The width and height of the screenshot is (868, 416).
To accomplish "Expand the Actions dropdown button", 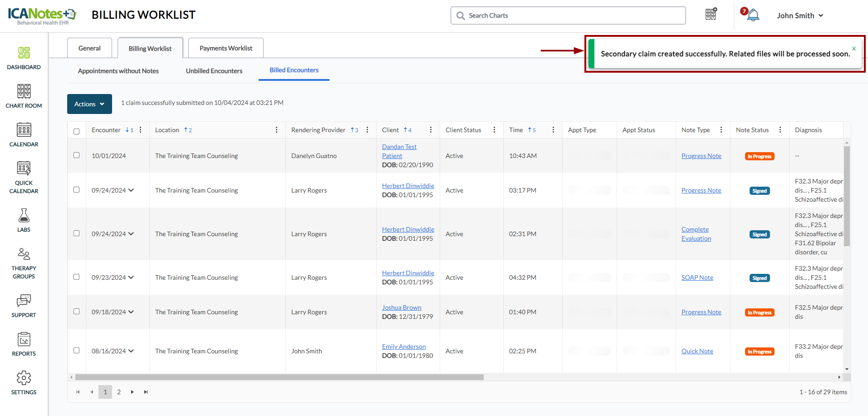I will (89, 104).
